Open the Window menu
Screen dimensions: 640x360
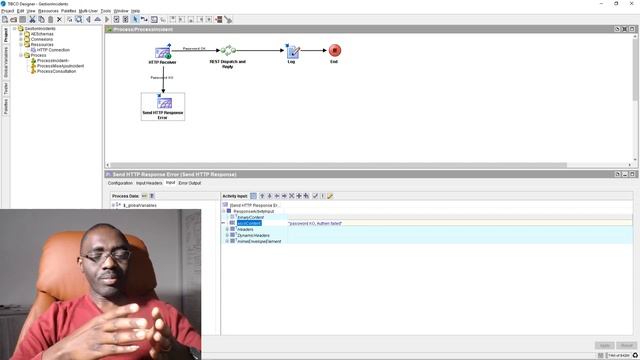121,11
